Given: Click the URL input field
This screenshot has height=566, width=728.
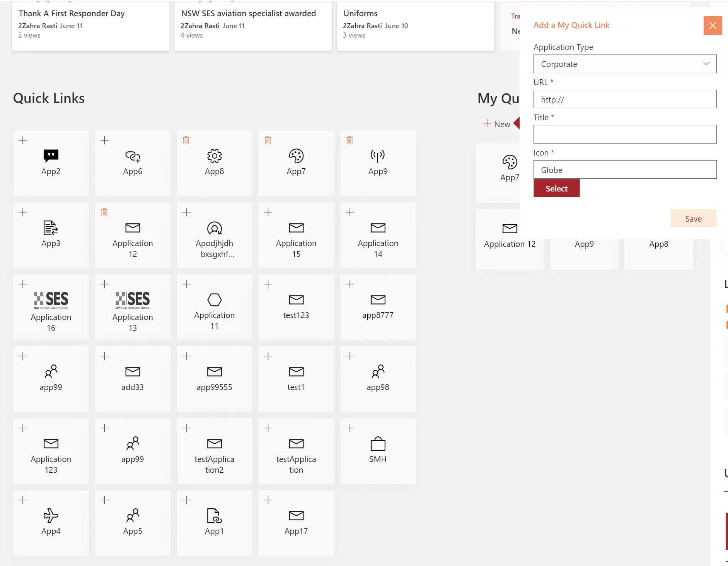Looking at the screenshot, I should point(624,99).
